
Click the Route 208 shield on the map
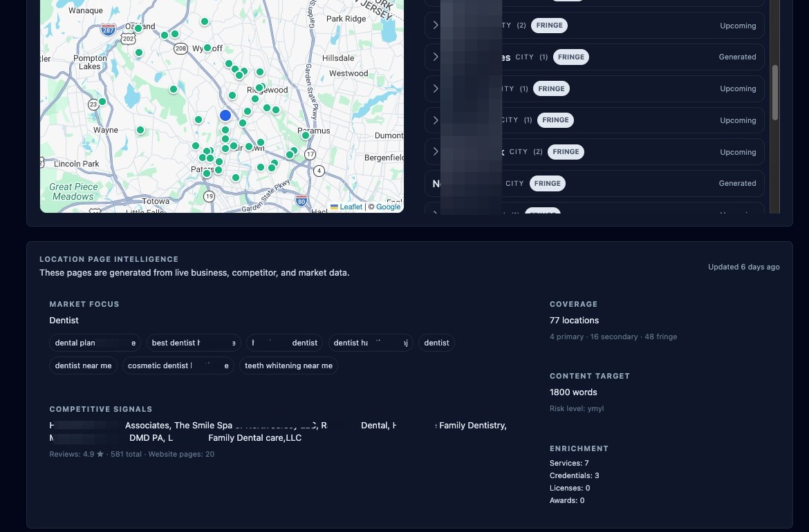tap(180, 48)
